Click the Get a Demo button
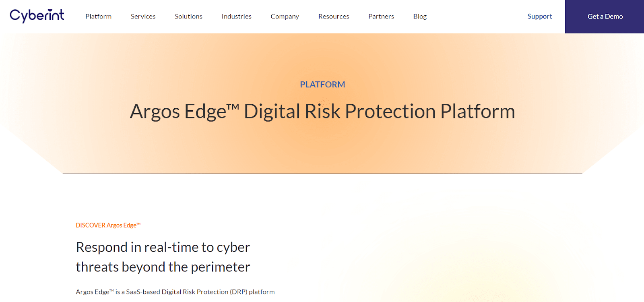Image resolution: width=644 pixels, height=302 pixels. tap(605, 17)
